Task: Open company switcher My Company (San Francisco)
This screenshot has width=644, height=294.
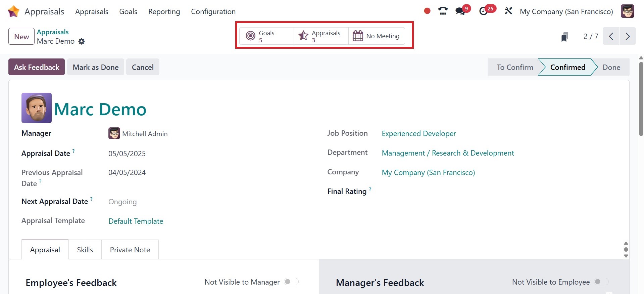Action: click(566, 11)
